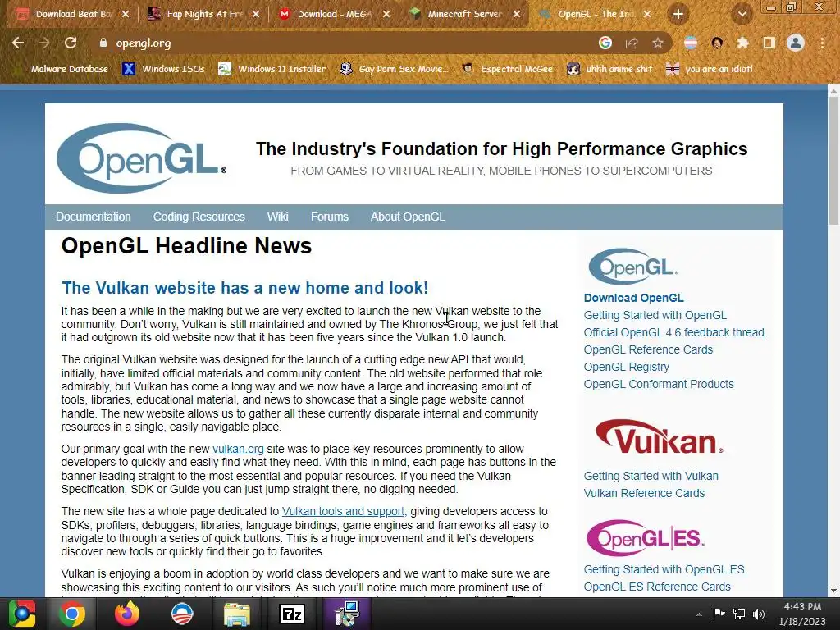
Task: Follow the Vulkan tools and support link
Action: [344, 511]
